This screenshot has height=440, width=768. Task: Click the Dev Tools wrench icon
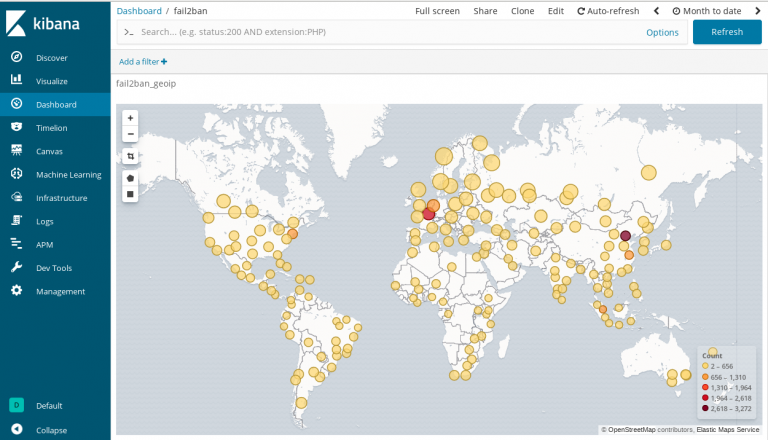[16, 268]
